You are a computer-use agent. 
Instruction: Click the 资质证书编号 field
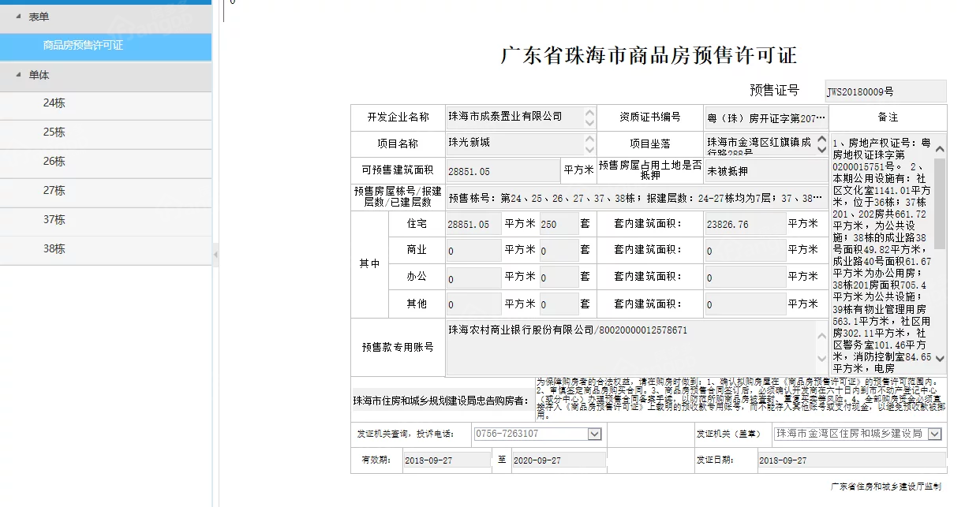pos(766,117)
